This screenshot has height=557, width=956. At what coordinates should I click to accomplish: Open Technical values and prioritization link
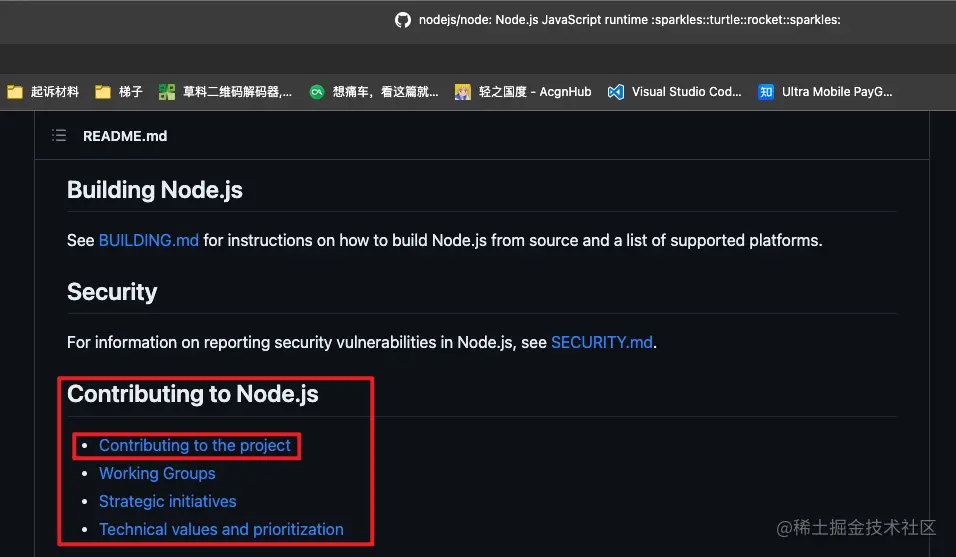point(221,529)
